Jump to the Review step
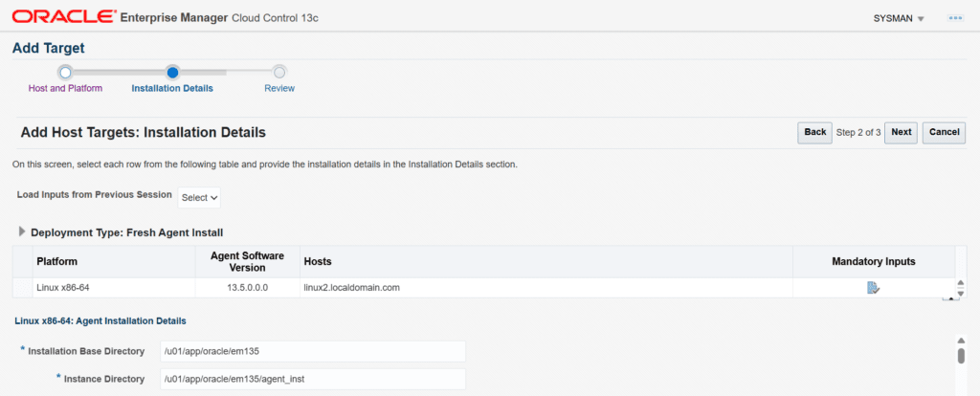Viewport: 980px width, 396px height. [x=279, y=88]
